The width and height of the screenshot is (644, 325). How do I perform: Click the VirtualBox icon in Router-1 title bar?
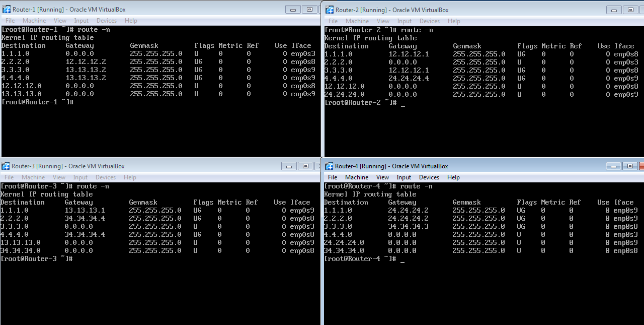(7, 10)
